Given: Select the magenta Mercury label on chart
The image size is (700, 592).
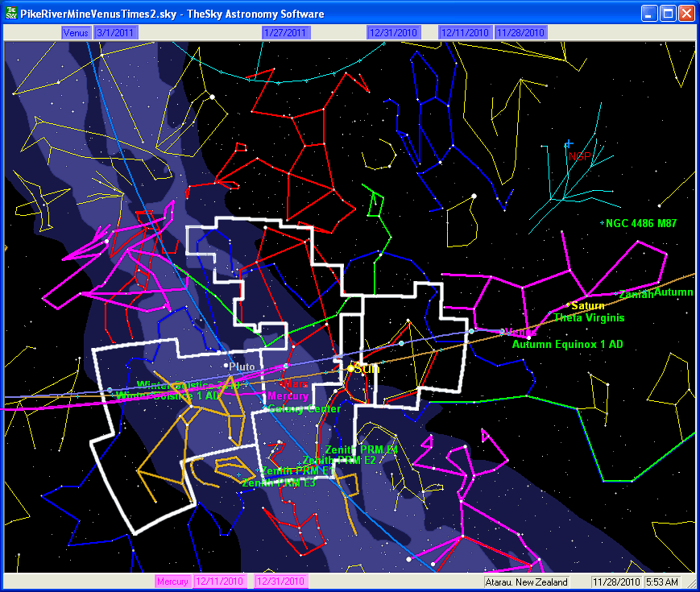Looking at the screenshot, I should [288, 396].
